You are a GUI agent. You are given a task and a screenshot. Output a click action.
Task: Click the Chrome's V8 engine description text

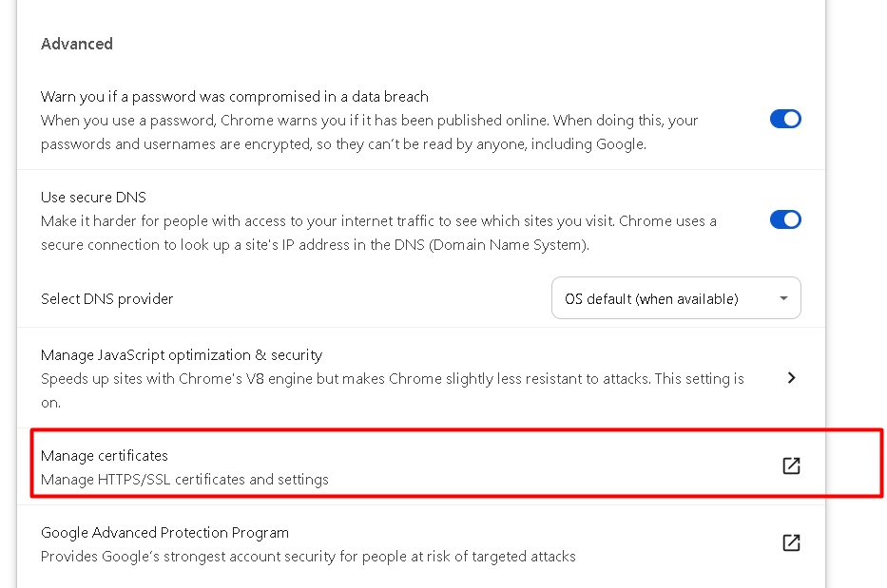pyautogui.click(x=392, y=390)
